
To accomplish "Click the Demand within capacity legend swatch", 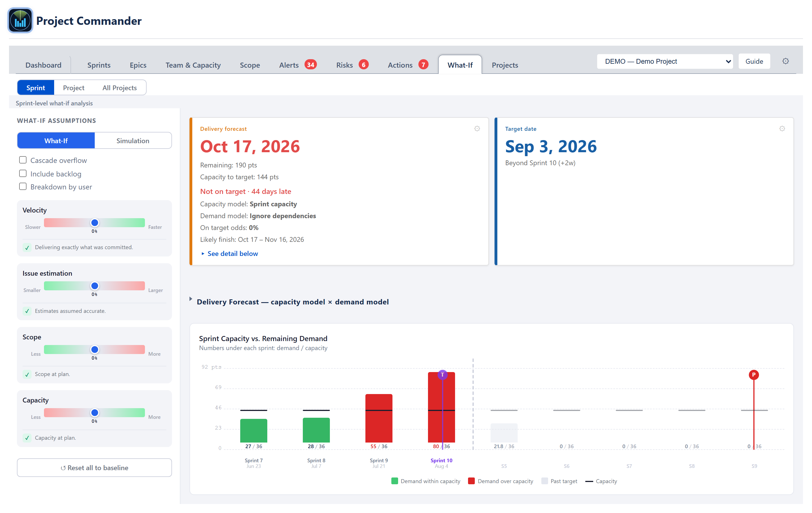I will tap(394, 481).
